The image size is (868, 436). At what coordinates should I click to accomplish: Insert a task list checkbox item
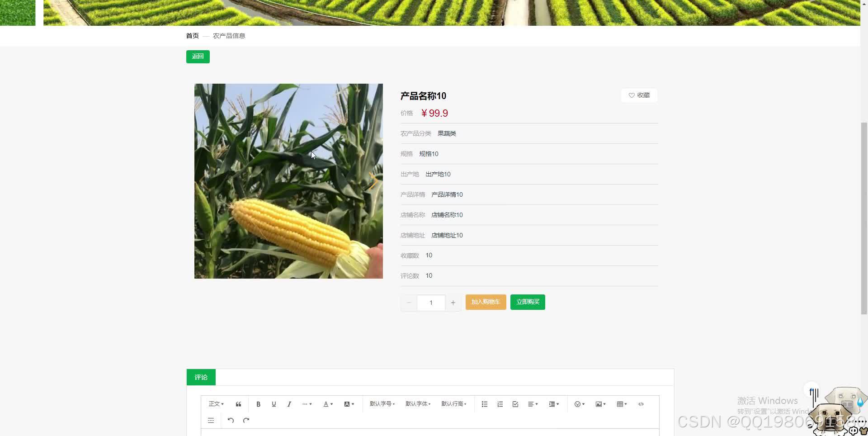click(x=515, y=404)
